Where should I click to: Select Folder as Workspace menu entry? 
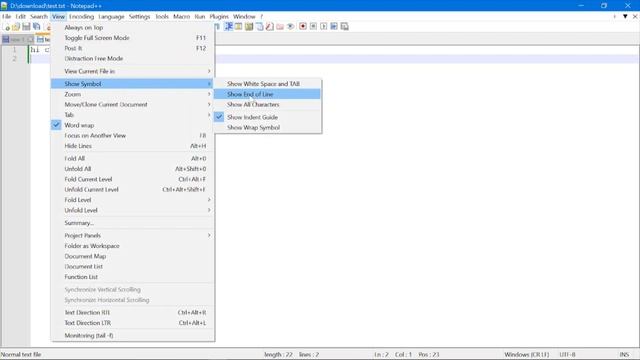coord(133,246)
